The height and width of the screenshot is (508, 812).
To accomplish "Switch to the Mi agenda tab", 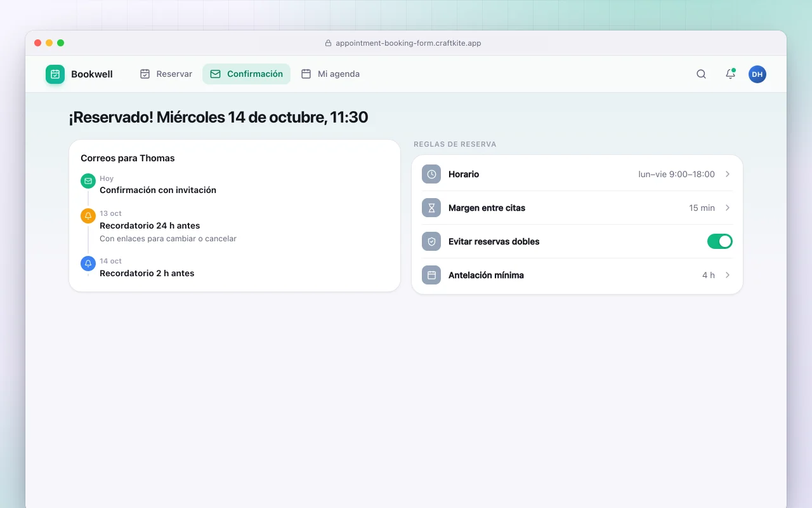I will [x=330, y=74].
